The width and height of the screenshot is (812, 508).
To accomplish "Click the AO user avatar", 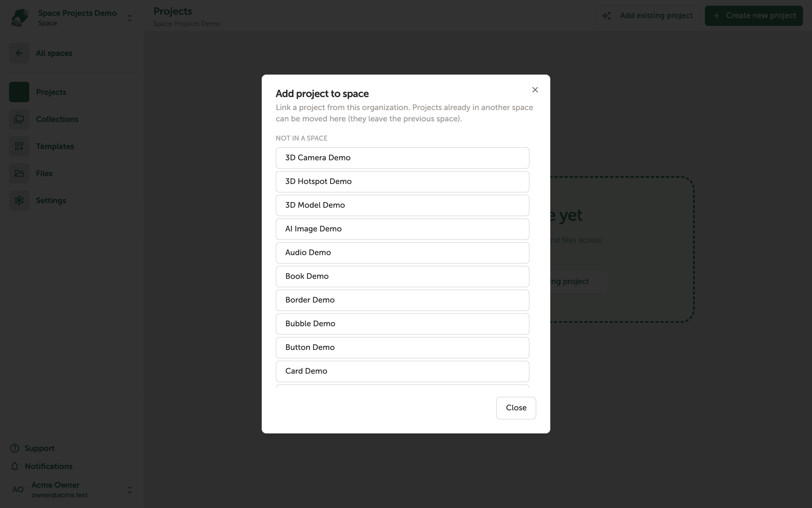I will [x=18, y=490].
